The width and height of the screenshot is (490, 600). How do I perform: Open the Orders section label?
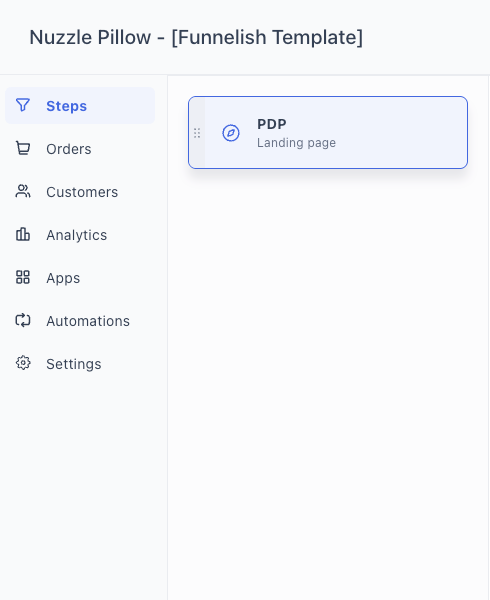(x=69, y=149)
